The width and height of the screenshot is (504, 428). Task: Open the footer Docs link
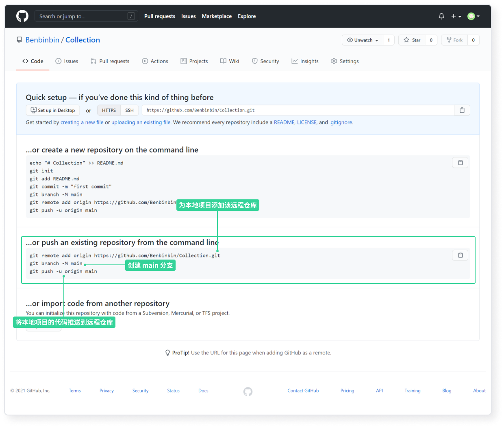coord(203,391)
